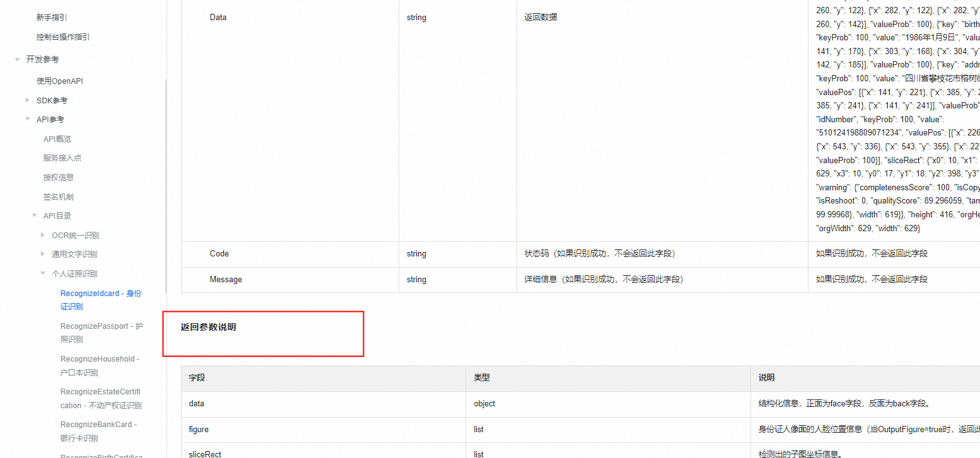Open RecognizeIdcard 身份证识别 page
980x458 pixels.
click(x=101, y=300)
